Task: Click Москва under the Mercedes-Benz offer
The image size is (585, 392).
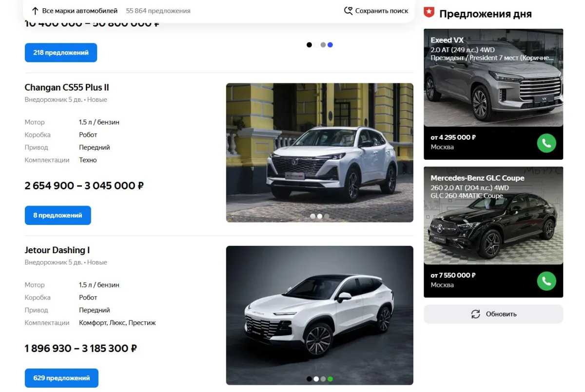Action: [x=442, y=285]
